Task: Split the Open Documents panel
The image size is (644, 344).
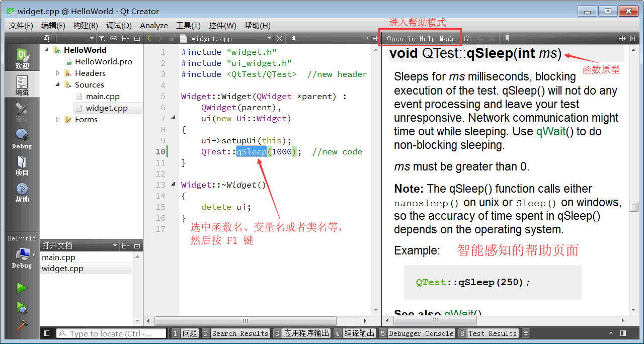Action: click(126, 245)
